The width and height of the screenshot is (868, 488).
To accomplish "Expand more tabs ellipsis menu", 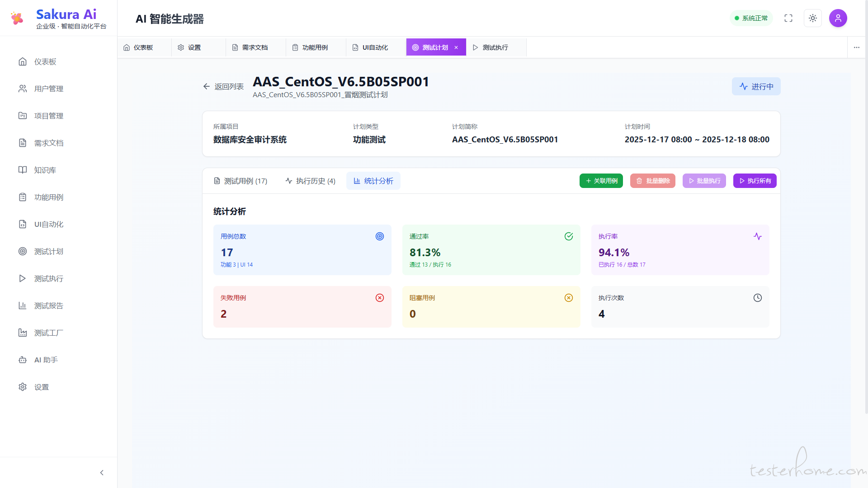I will [x=857, y=47].
